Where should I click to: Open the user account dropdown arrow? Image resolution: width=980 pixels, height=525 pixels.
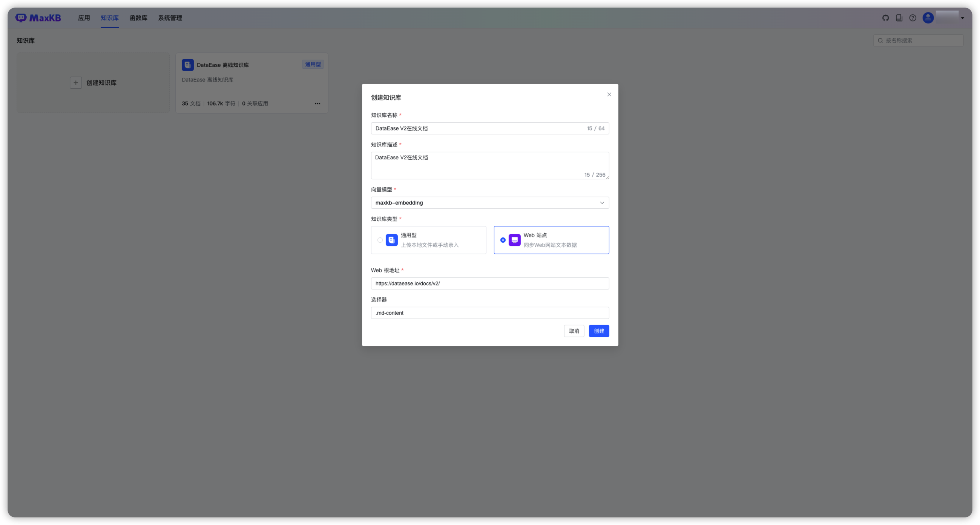click(x=963, y=18)
